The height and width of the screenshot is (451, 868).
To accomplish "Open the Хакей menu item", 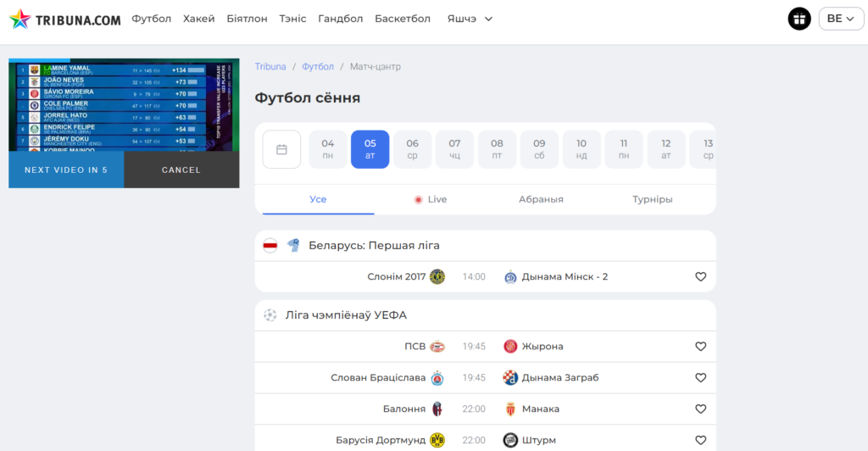I will [198, 19].
